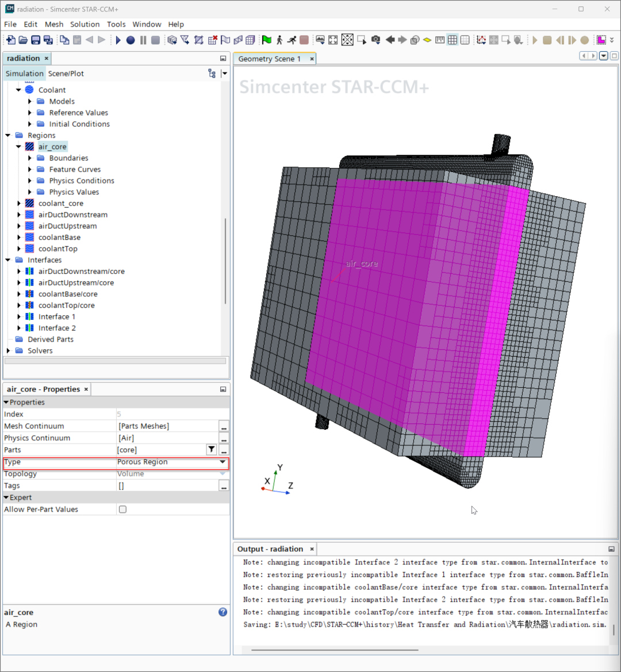This screenshot has height=672, width=621.
Task: Click the plot graph icon in toolbar
Action: (x=481, y=40)
